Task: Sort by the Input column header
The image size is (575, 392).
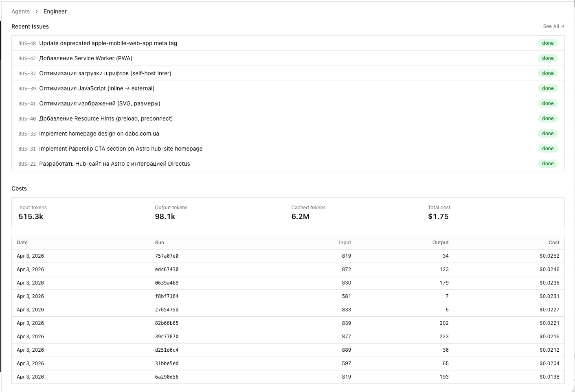Action: click(x=345, y=242)
